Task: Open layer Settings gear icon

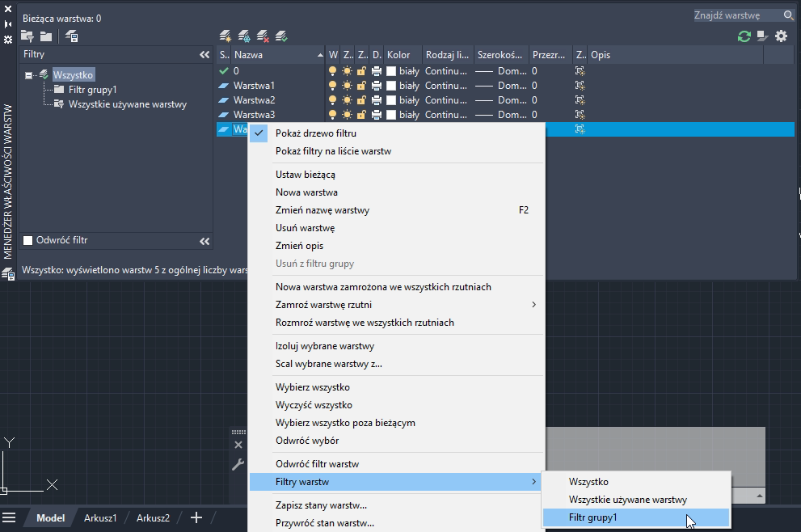Action: [x=781, y=36]
